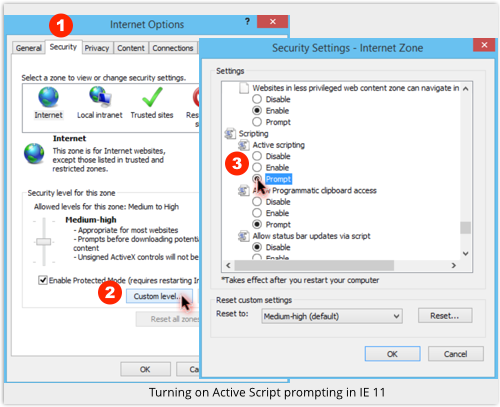
Task: Open the Reset to Medium-high dropdown
Action: 332,316
